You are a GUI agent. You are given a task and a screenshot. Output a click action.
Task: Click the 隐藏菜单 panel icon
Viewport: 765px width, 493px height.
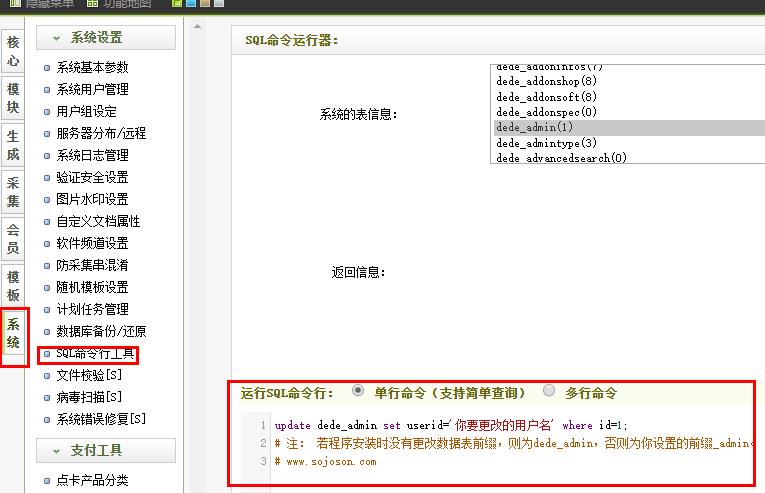[15, 3]
